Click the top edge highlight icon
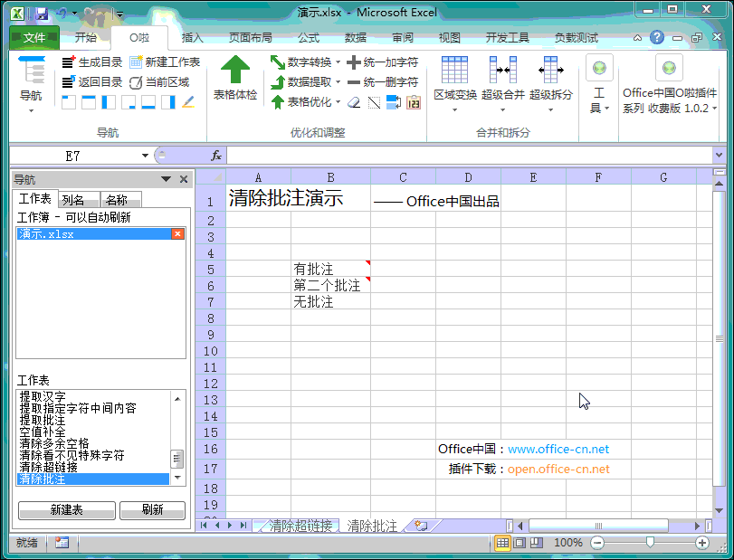The image size is (734, 560). 89,102
